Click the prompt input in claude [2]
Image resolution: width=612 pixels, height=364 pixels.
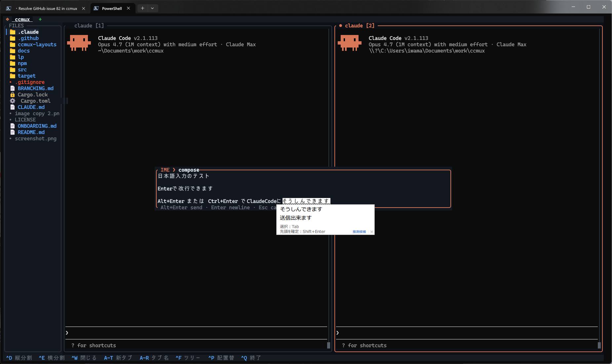click(467, 333)
